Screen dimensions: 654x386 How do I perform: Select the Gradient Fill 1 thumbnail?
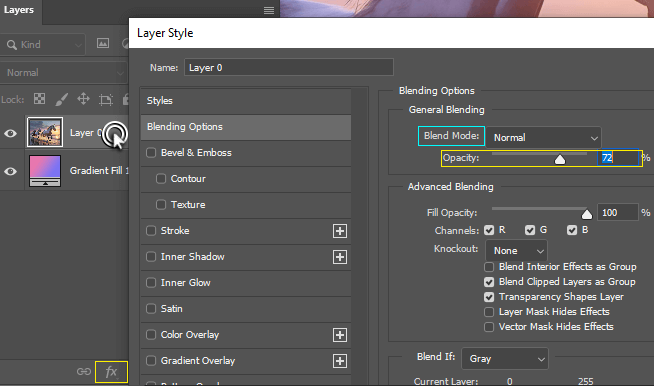tap(45, 171)
